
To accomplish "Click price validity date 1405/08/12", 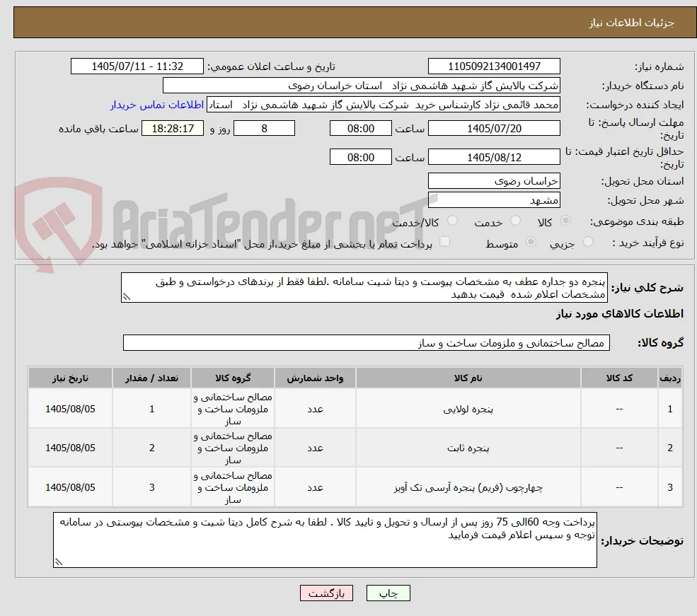I will pos(494,157).
